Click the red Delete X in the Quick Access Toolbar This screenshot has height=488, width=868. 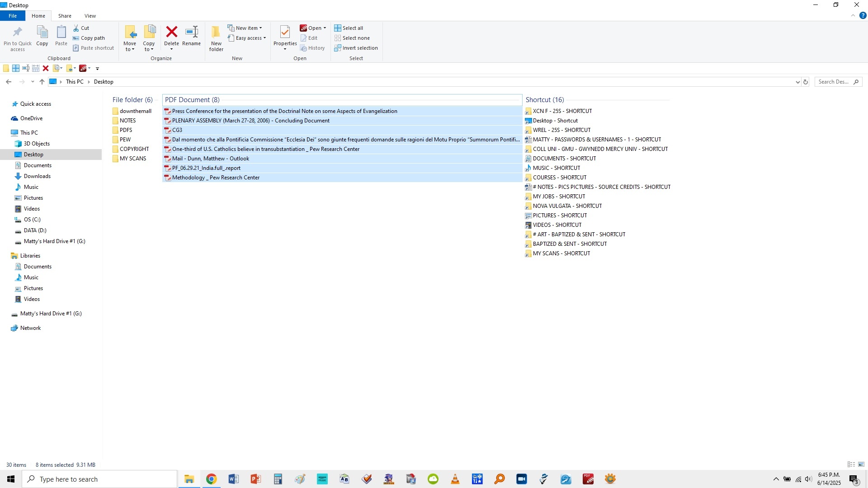46,68
